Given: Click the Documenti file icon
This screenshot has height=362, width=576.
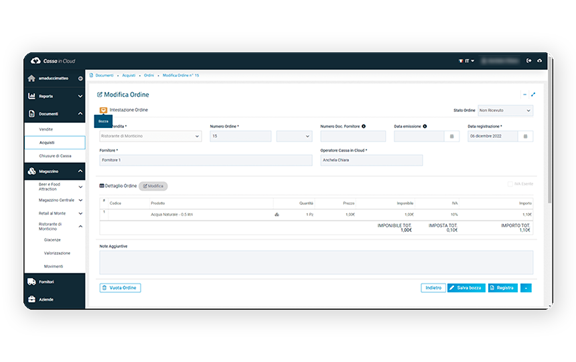Looking at the screenshot, I should tap(32, 114).
